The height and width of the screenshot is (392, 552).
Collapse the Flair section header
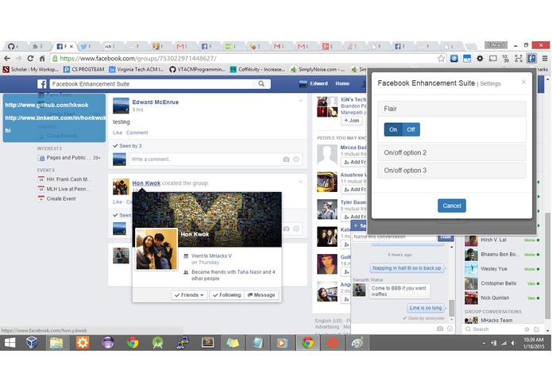pos(452,109)
